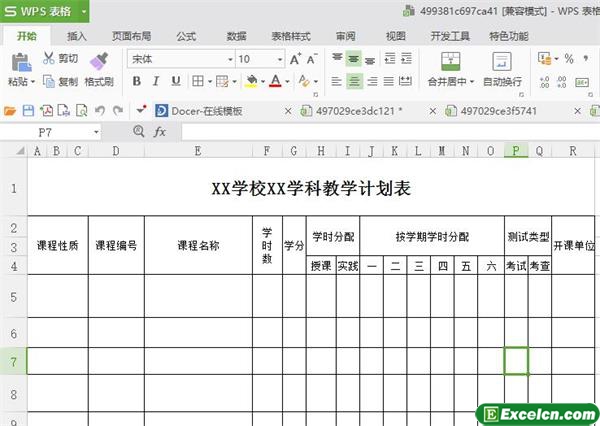Screen dimensions: 600x426
Task: Click the 课程名称 header cell
Action: point(198,245)
